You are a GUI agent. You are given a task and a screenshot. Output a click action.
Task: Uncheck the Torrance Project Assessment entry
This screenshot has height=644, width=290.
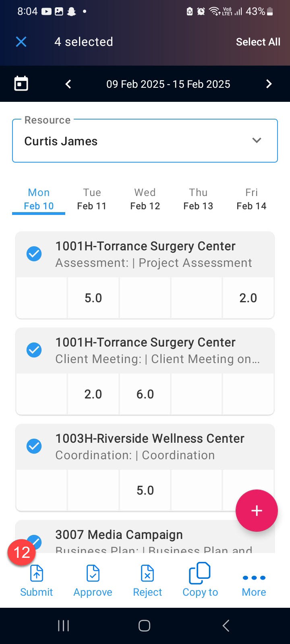click(x=34, y=254)
